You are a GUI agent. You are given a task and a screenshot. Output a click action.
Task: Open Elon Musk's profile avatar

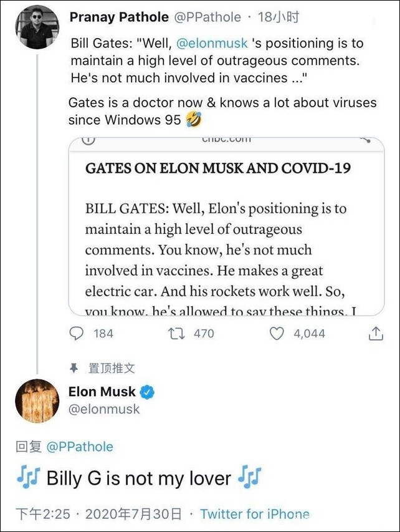pos(37,400)
